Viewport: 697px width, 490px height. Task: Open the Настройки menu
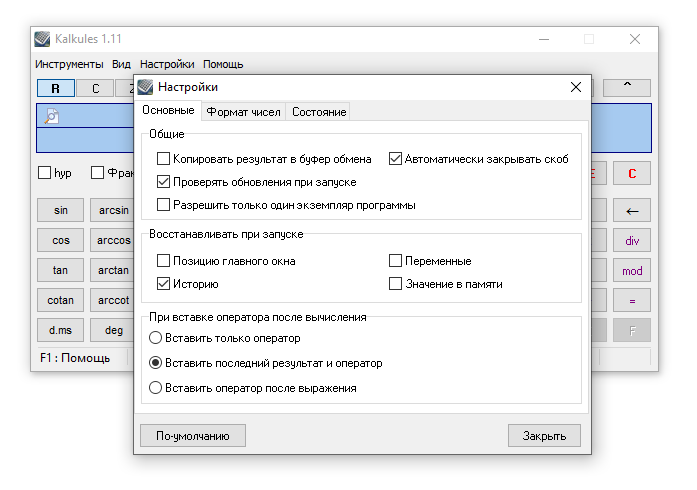click(x=167, y=64)
